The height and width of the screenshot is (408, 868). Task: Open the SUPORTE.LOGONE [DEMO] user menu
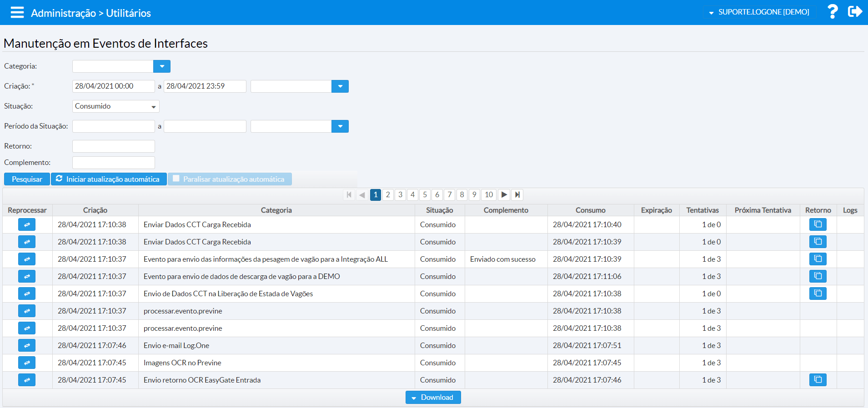759,12
